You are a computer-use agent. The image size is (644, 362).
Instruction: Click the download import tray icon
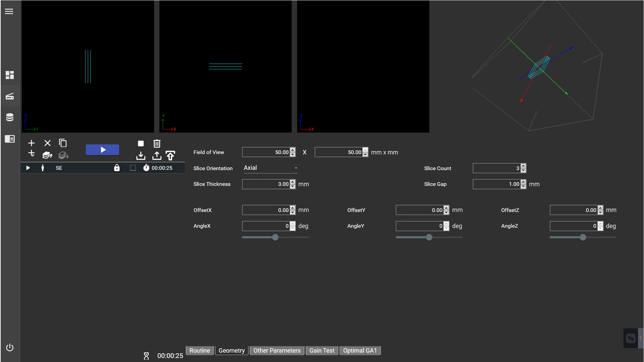[141, 156]
